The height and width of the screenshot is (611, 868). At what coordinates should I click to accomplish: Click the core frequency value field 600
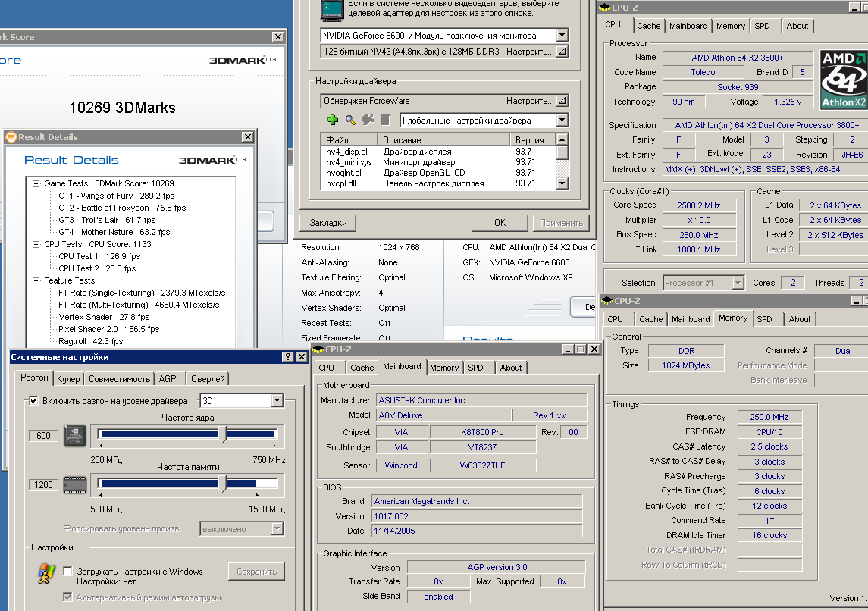[43, 436]
